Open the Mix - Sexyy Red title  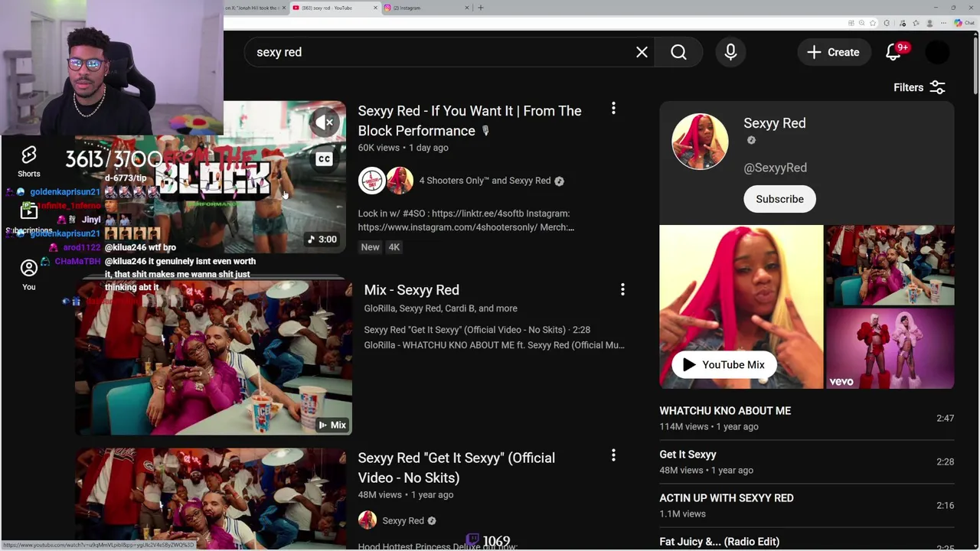[x=411, y=290]
